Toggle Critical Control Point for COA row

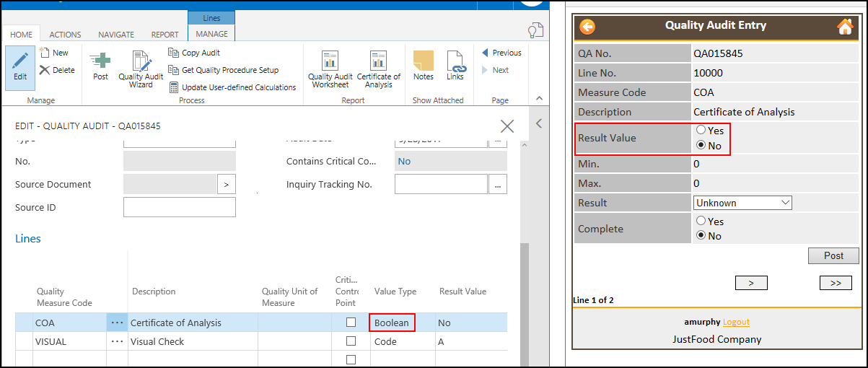coord(351,323)
